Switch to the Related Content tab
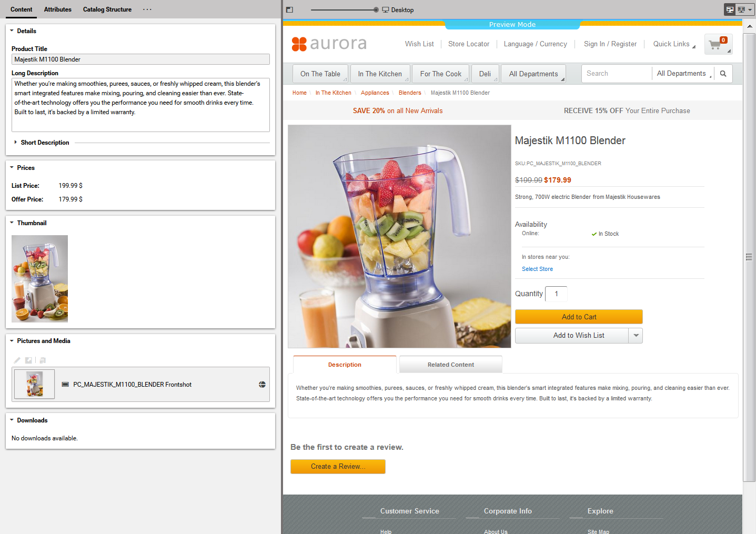 [450, 364]
